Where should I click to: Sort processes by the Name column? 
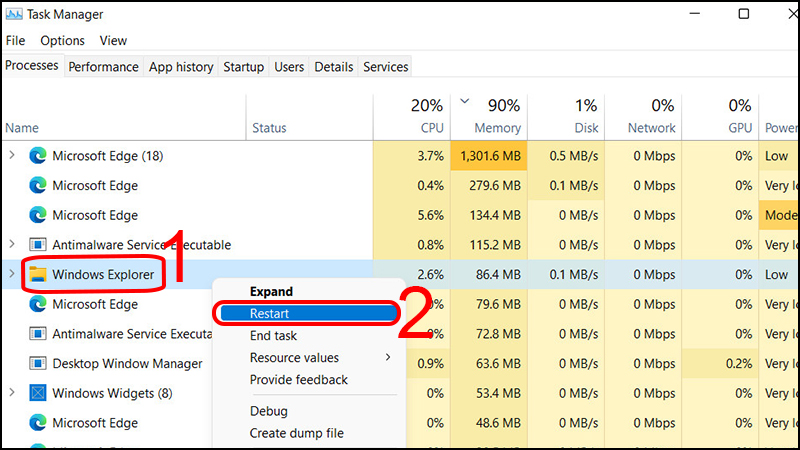pos(124,117)
